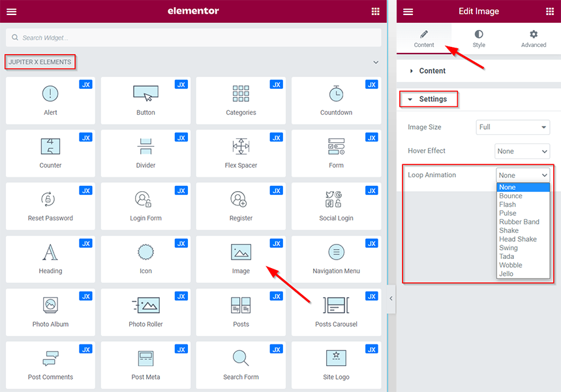Click the Edit Image panel grid icon

tap(550, 12)
